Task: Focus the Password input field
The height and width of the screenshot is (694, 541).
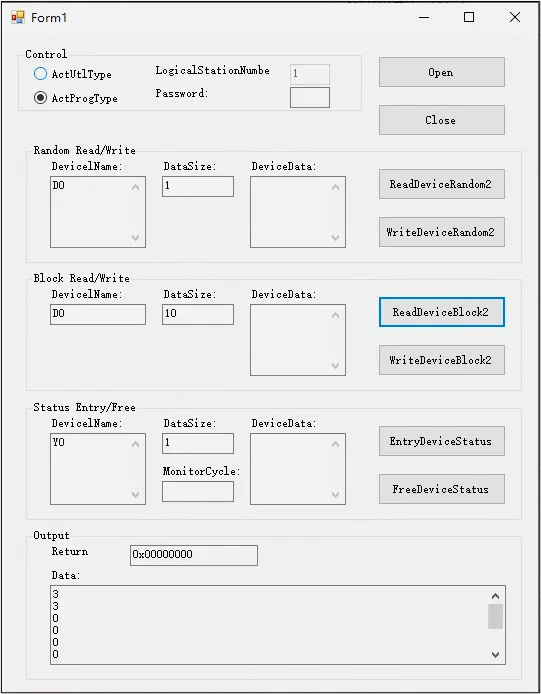Action: [x=309, y=97]
